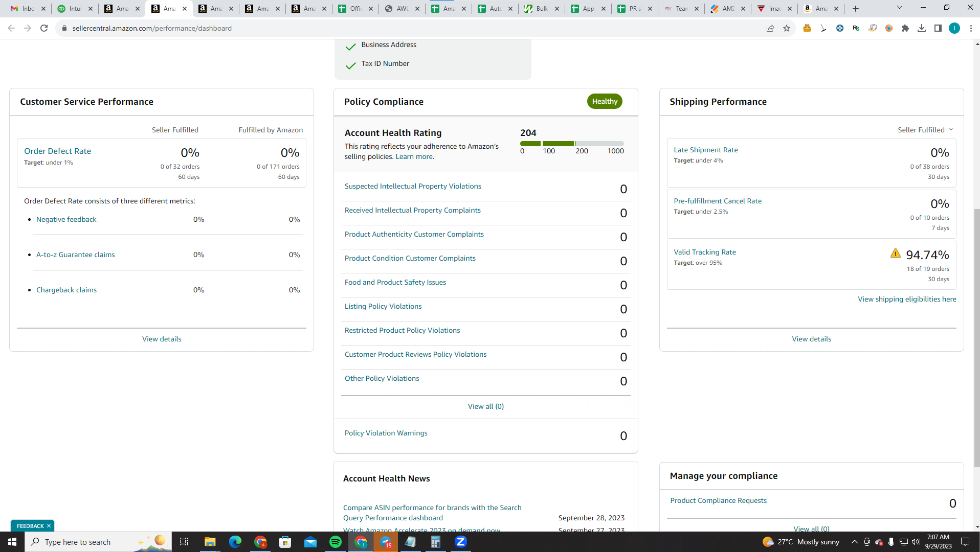This screenshot has height=552, width=980.
Task: Open Zoom from the taskbar
Action: coord(461,542)
